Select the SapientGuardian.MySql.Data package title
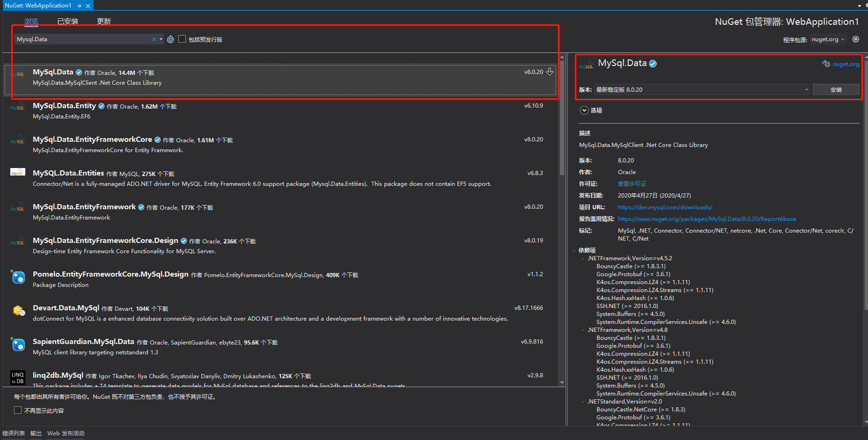This screenshot has height=440, width=868. click(83, 342)
